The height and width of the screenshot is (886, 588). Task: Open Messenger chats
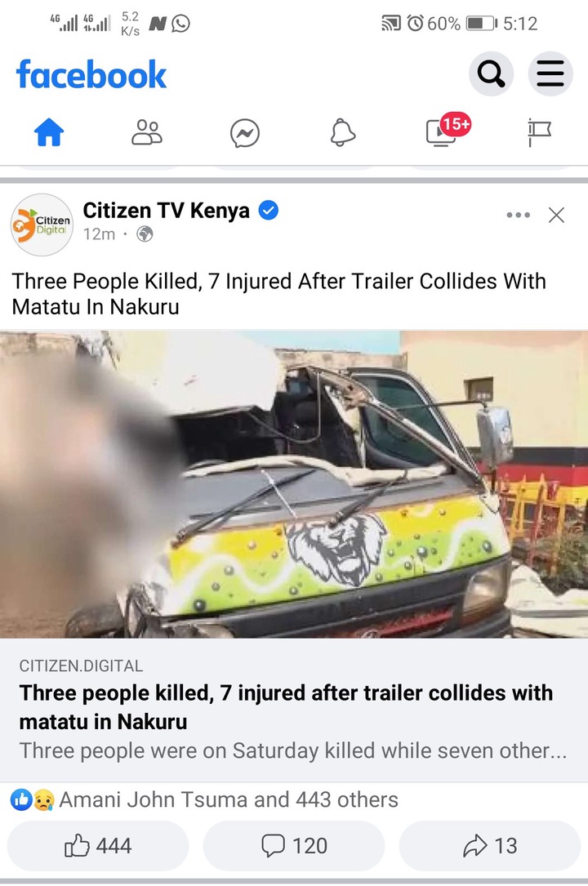[x=244, y=133]
